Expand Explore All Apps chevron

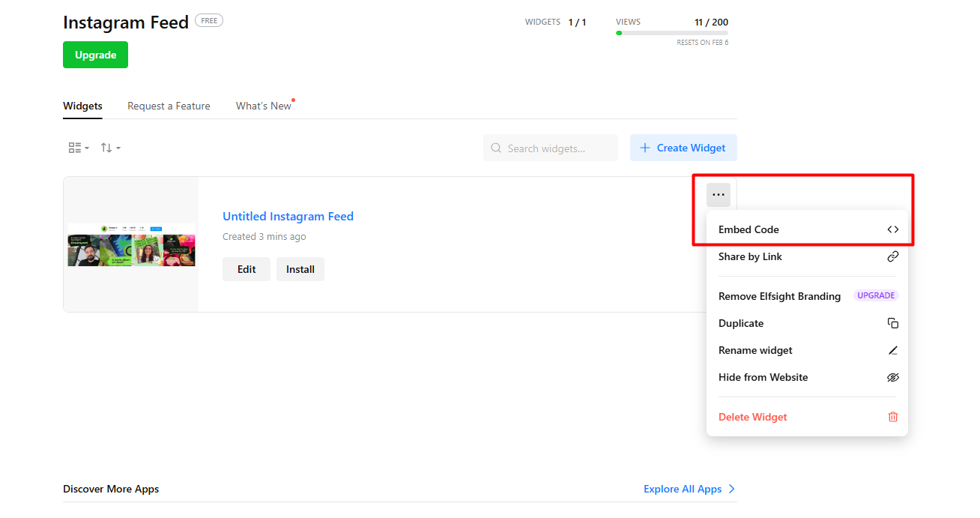pos(732,489)
